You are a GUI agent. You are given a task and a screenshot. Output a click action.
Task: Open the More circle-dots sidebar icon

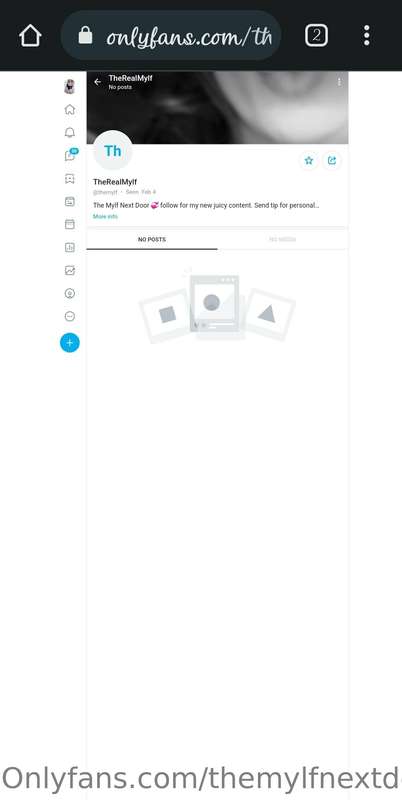[x=70, y=316]
